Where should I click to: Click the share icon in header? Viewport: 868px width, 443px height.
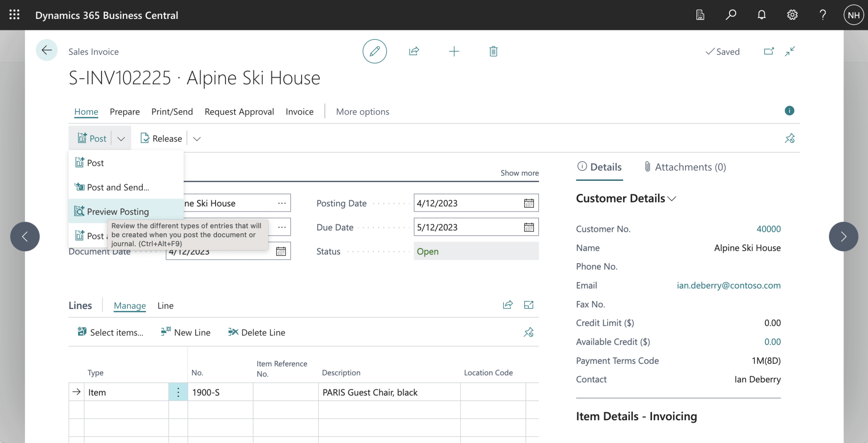pos(414,52)
